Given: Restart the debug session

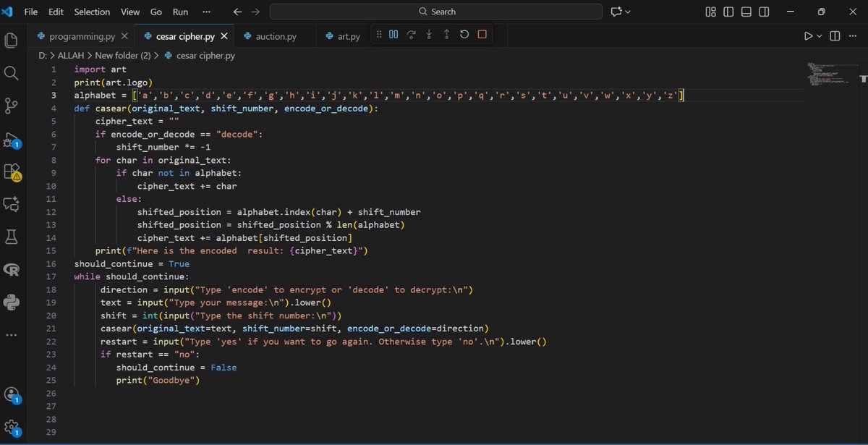Looking at the screenshot, I should [x=464, y=34].
